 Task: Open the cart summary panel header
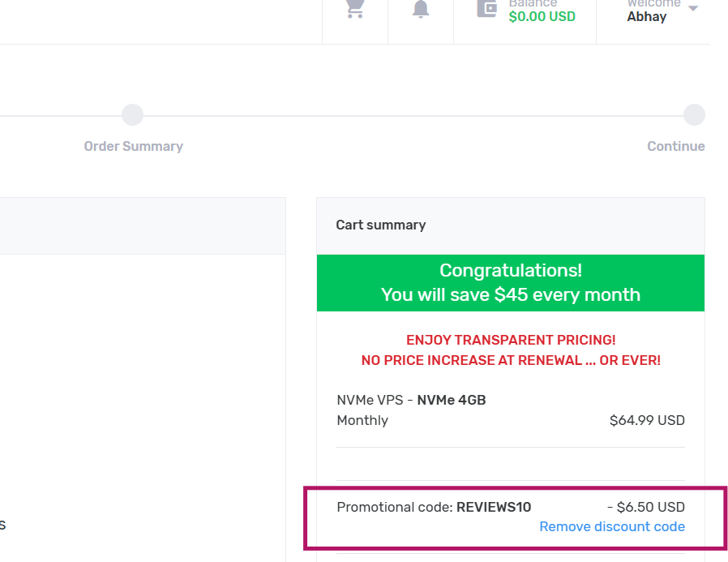(x=380, y=225)
